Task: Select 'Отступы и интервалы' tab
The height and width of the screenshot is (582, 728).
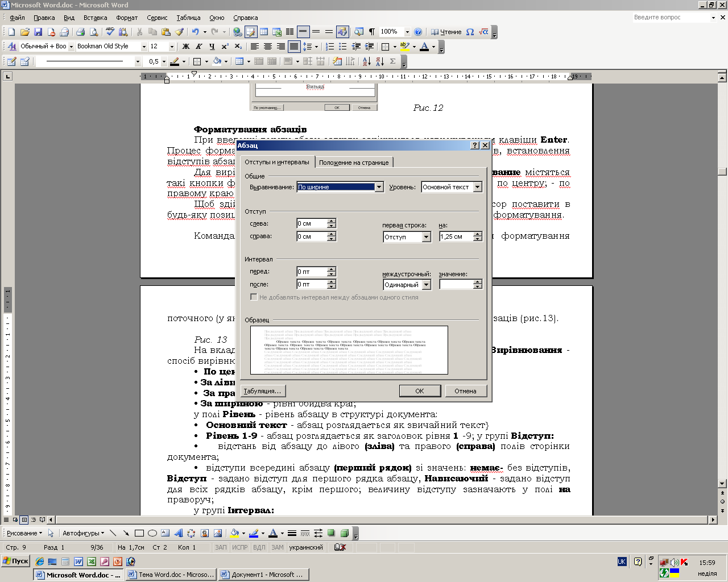Action: pos(277,162)
